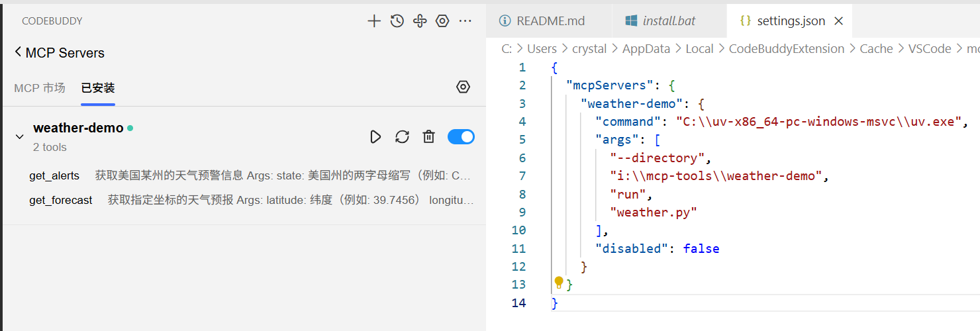Image resolution: width=980 pixels, height=331 pixels.
Task: Click the "disabled" key on line 11
Action: pos(632,248)
